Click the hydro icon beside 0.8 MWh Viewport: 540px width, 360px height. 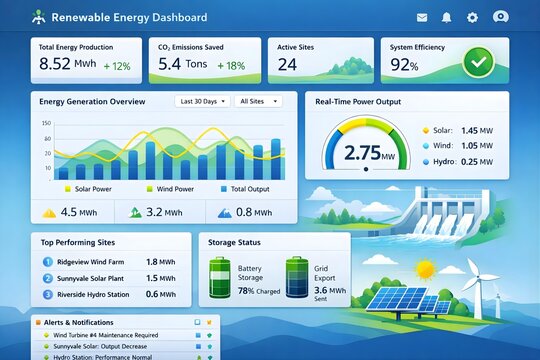(x=225, y=213)
